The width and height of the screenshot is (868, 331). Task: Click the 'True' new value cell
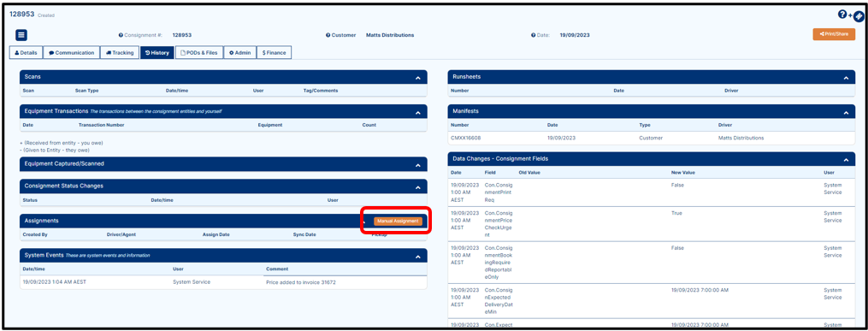[676, 213]
